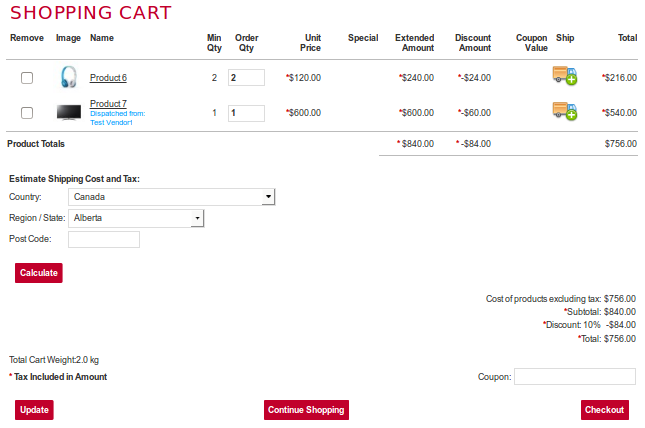Click the Estimate Shipping Cost and Tax heading
Viewport: 645px width, 428px height.
click(74, 179)
